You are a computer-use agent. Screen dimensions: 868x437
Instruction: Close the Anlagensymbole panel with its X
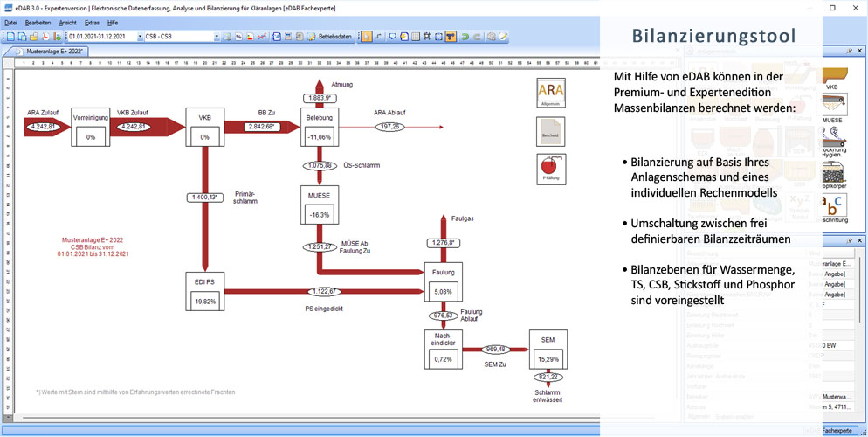point(860,51)
